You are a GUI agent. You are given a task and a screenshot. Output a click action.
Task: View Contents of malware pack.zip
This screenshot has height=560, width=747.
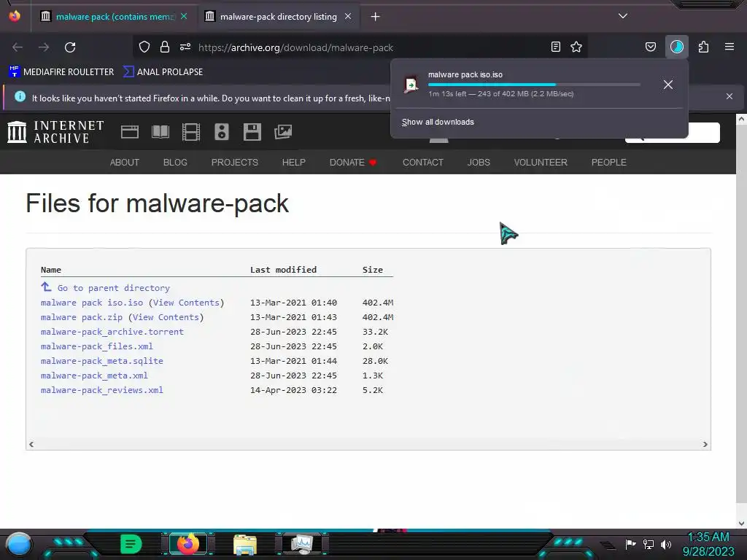(166, 317)
